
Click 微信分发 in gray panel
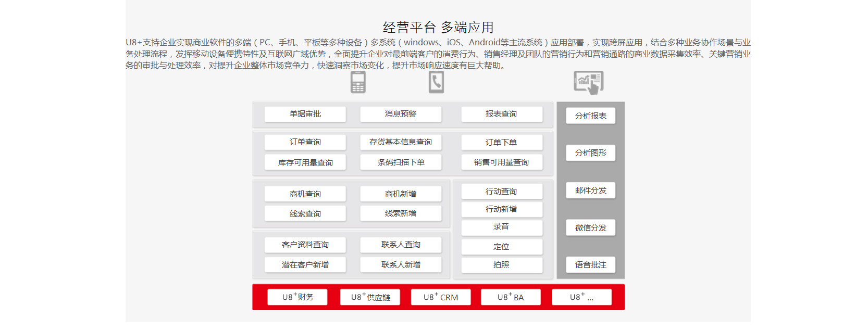(590, 227)
